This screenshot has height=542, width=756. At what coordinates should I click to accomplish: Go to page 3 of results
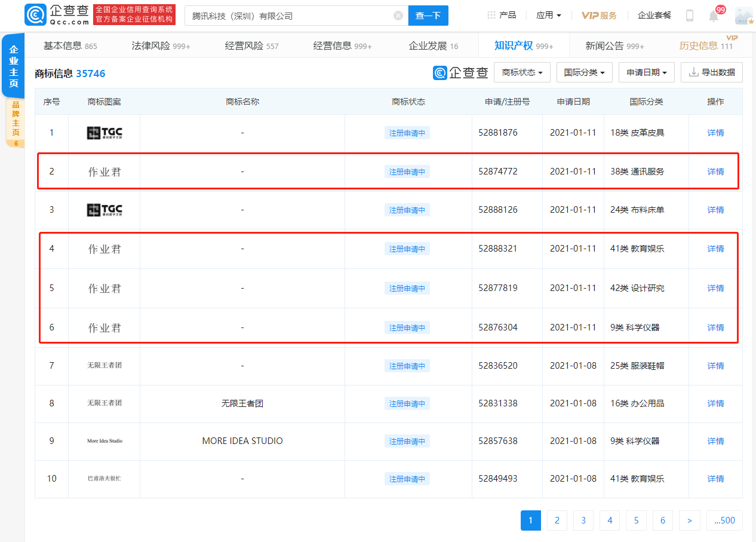[583, 520]
